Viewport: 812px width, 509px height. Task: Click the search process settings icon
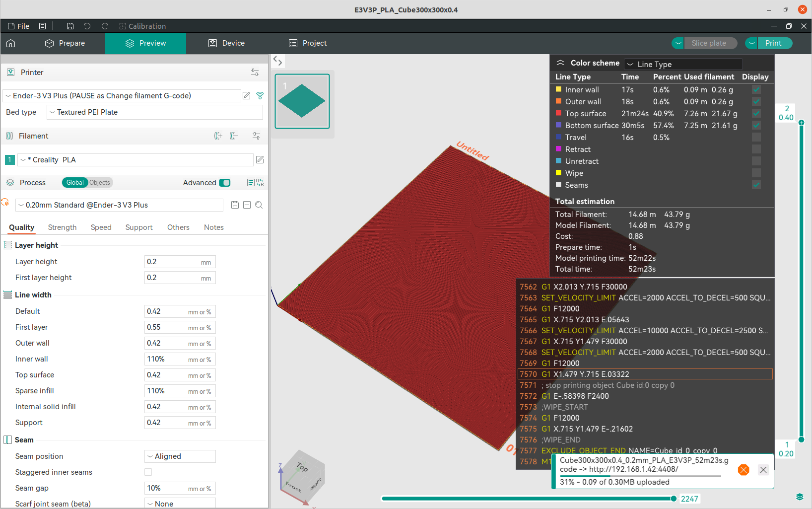click(259, 205)
